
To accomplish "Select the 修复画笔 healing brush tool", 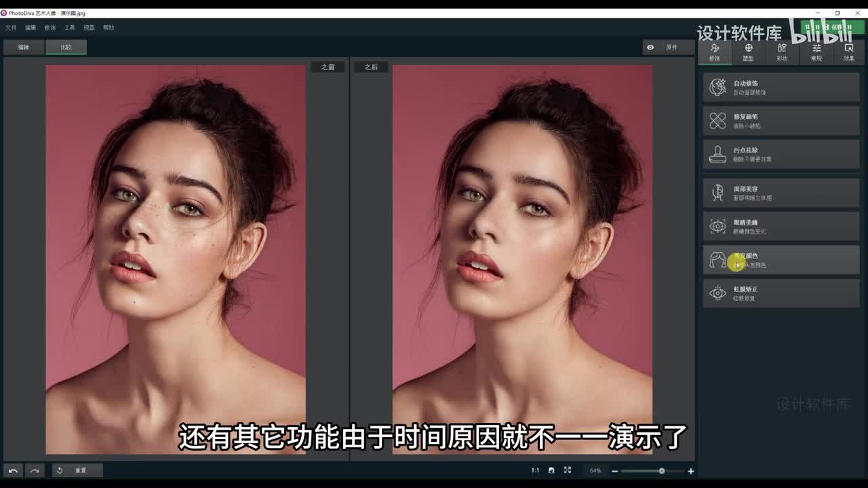I will (x=781, y=121).
